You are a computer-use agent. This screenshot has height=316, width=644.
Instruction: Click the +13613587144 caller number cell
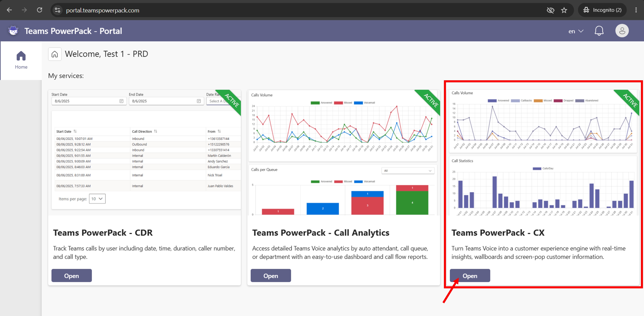(x=218, y=139)
